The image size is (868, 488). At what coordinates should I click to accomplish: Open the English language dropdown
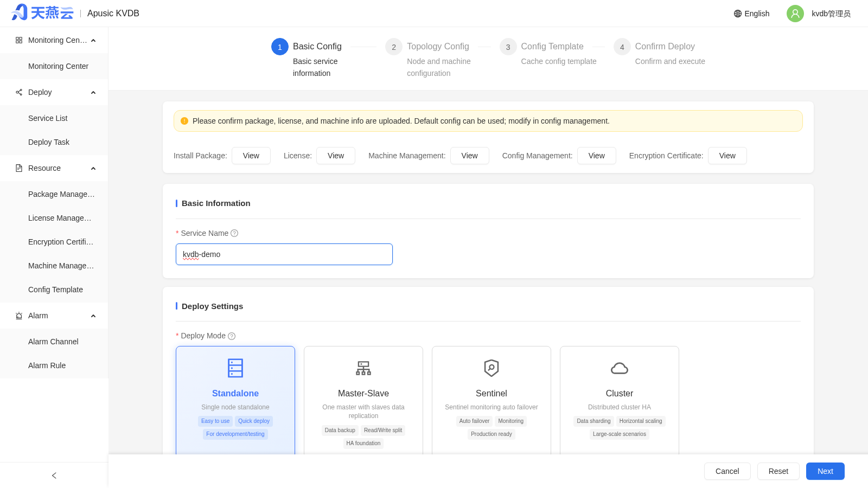coord(751,14)
